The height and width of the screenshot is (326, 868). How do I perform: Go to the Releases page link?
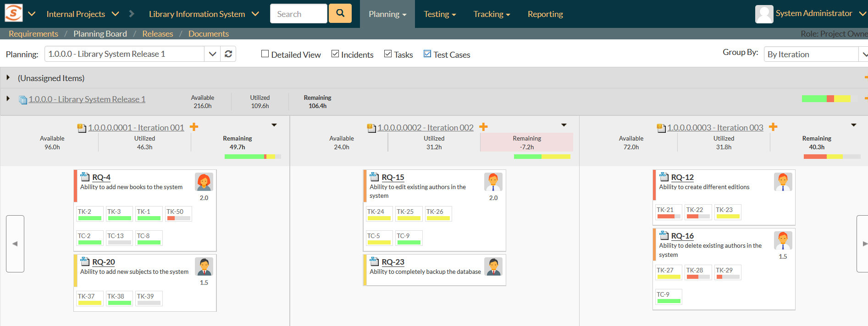(157, 34)
